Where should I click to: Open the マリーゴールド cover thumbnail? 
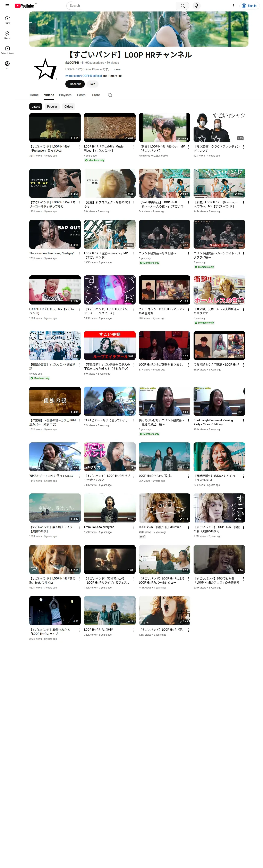point(55,183)
